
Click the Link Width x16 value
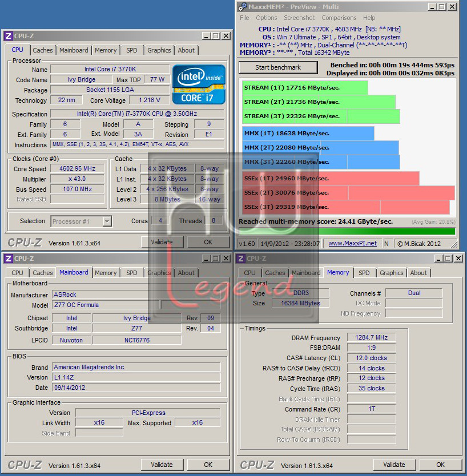99,422
